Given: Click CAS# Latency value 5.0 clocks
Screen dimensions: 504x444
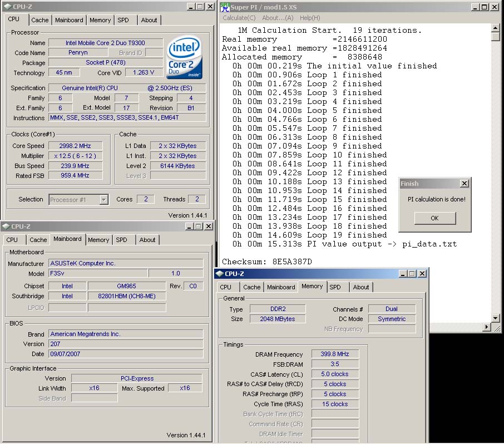Looking at the screenshot, I should click(335, 374).
